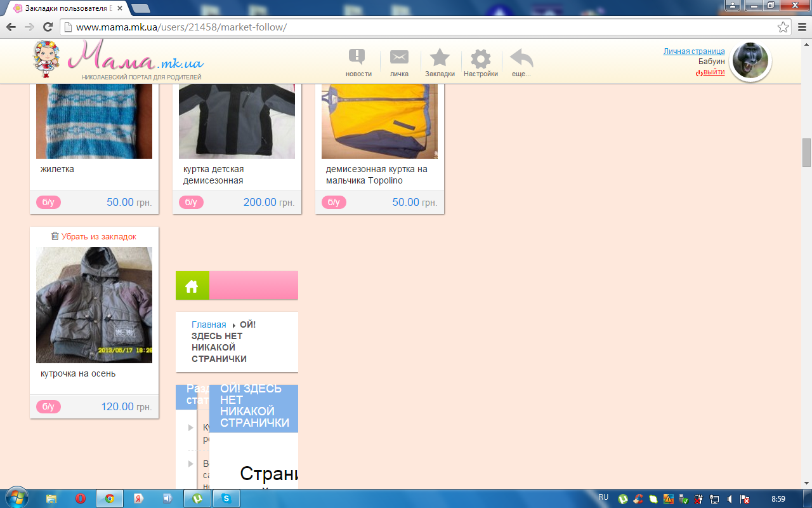This screenshot has height=508, width=812.
Task: Open Закладки star icon
Action: click(440, 58)
